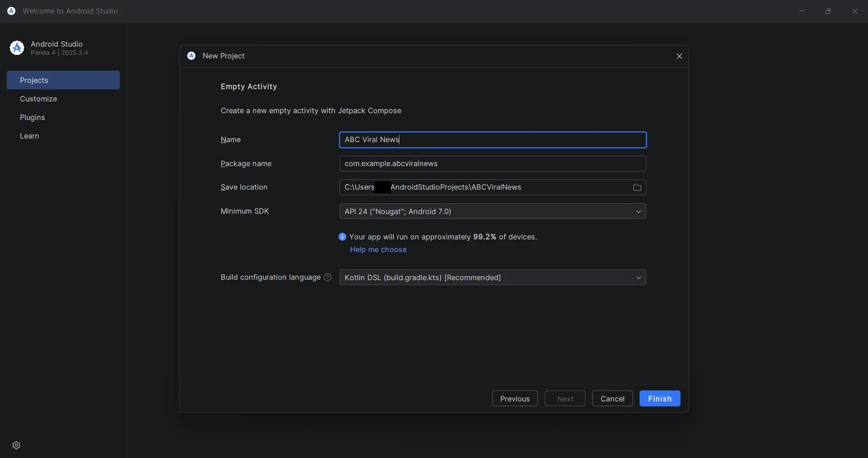This screenshot has width=868, height=458.
Task: Click the help question mark beside Build configuration language
Action: (327, 277)
